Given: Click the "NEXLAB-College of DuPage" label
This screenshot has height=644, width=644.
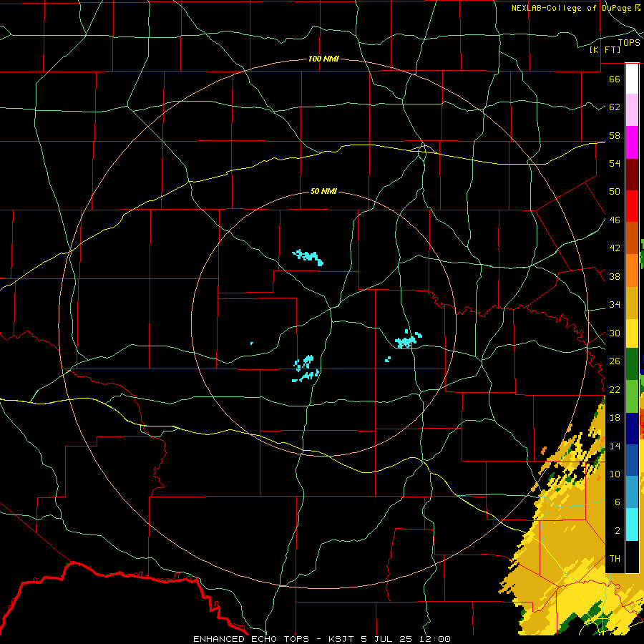Looking at the screenshot, I should [x=571, y=8].
